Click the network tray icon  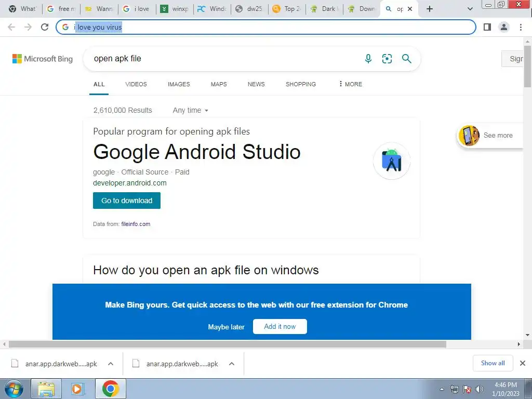(x=455, y=389)
